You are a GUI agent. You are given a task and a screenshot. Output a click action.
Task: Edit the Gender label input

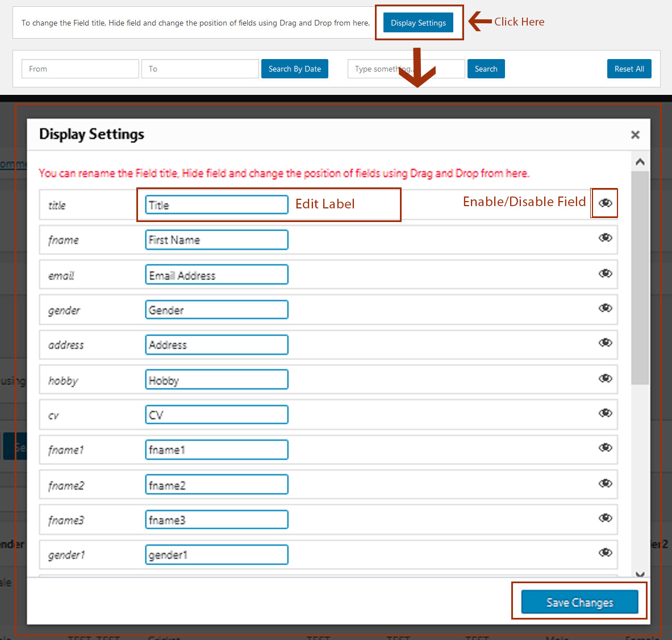tap(216, 309)
